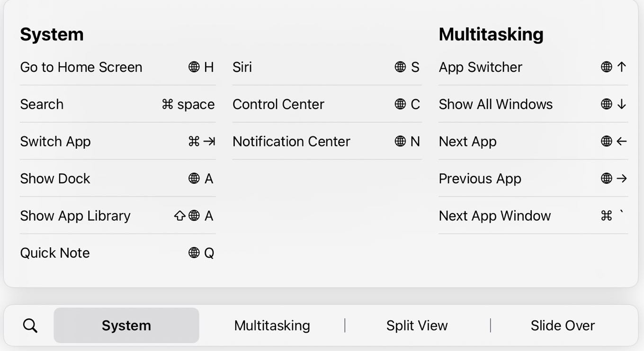644x351 pixels.
Task: Open the Split View tab
Action: tap(417, 325)
